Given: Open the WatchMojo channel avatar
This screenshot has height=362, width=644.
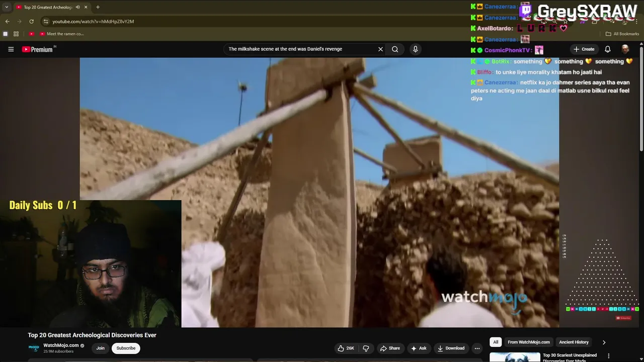Looking at the screenshot, I should point(34,347).
